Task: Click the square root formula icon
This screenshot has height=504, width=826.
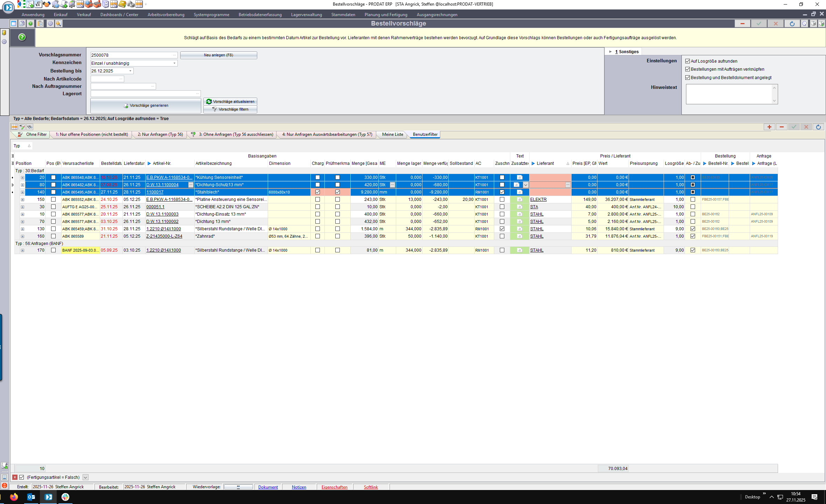Action: (38, 4)
